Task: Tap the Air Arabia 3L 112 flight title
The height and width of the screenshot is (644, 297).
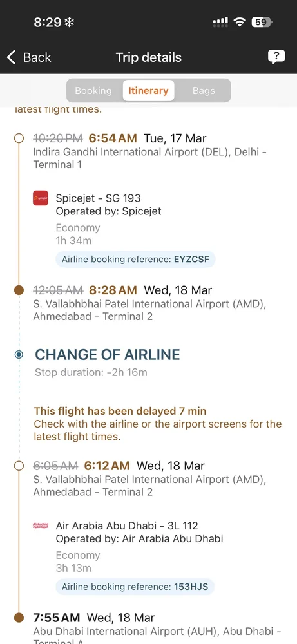Action: click(x=127, y=526)
